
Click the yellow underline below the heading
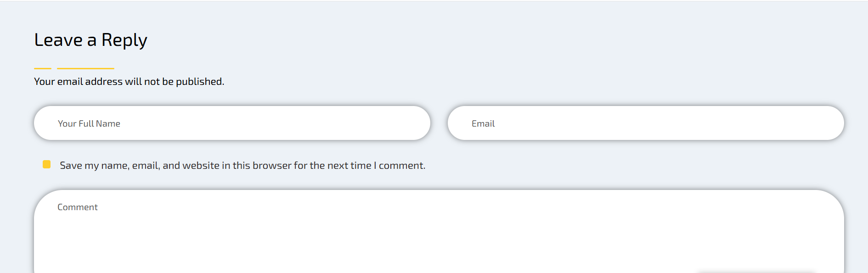(x=85, y=68)
